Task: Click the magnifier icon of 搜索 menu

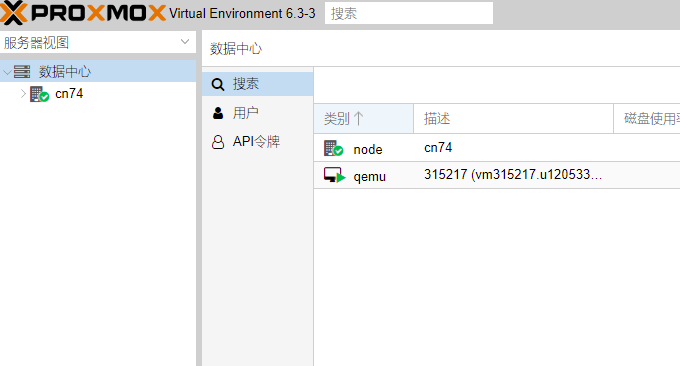Action: tap(218, 84)
